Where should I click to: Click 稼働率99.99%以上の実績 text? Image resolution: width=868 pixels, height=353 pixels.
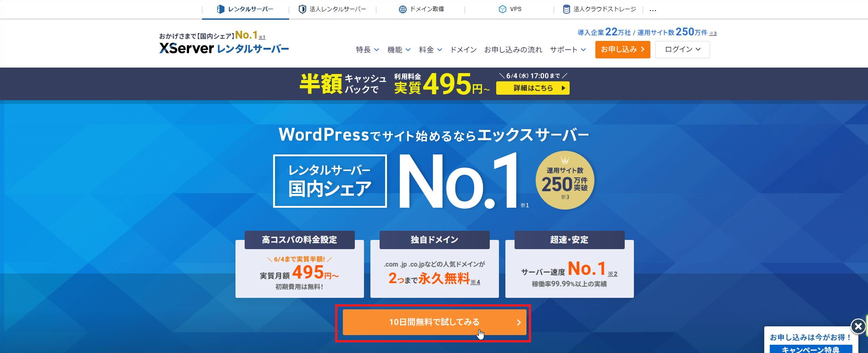(x=569, y=284)
